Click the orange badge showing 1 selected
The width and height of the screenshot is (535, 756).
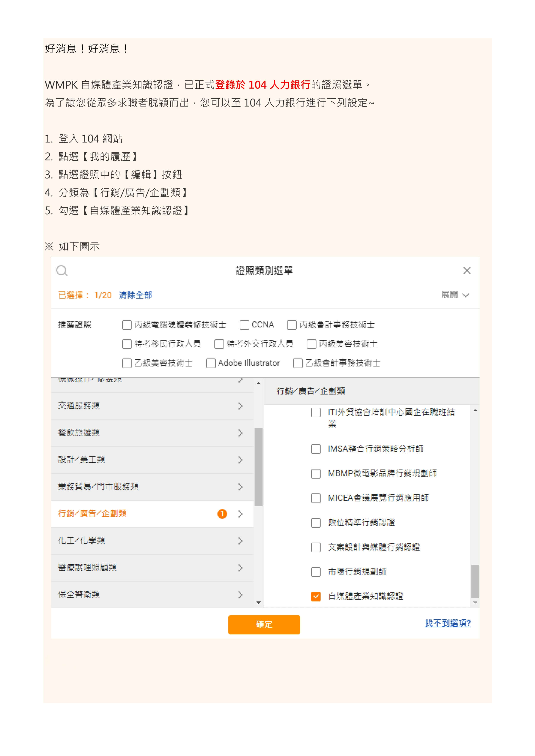tap(222, 514)
